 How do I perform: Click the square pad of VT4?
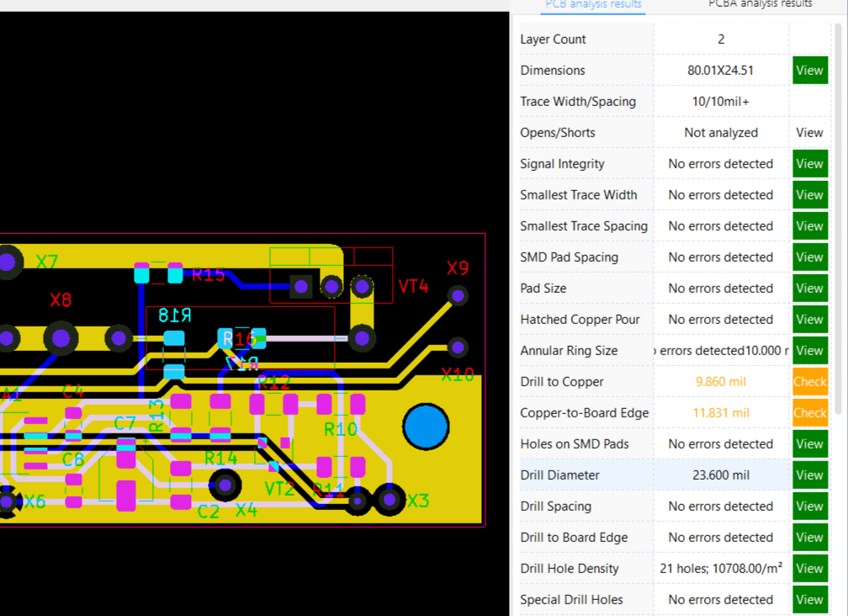(300, 288)
